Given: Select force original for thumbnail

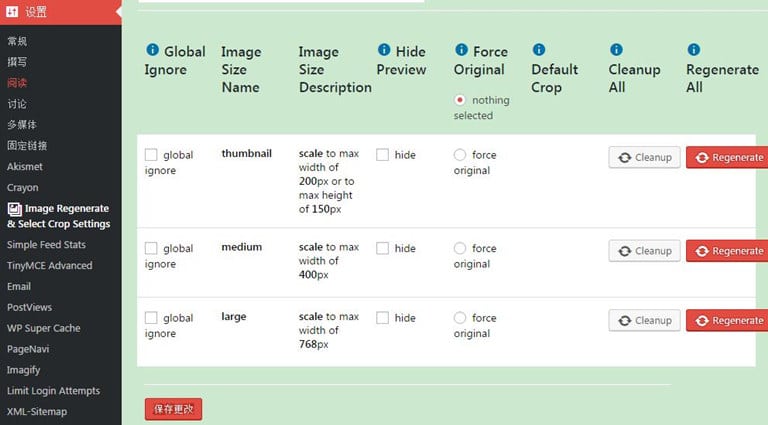Looking at the screenshot, I should pos(460,155).
